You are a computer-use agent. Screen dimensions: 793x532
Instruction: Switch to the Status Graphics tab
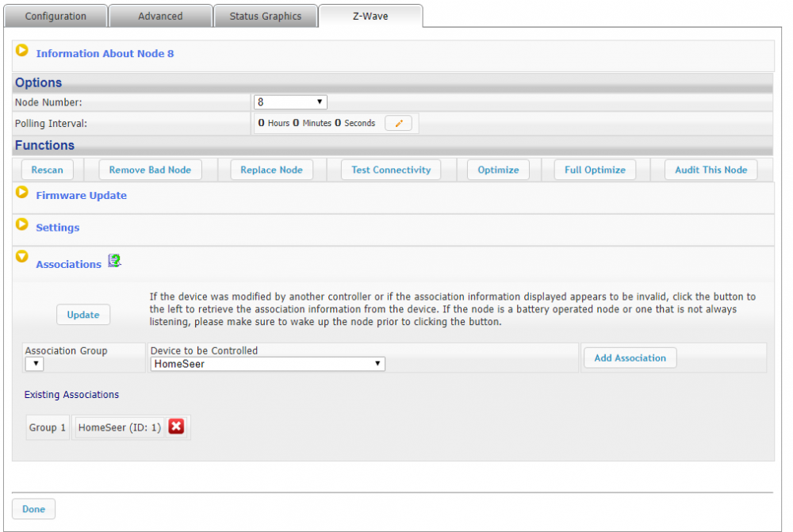[266, 16]
